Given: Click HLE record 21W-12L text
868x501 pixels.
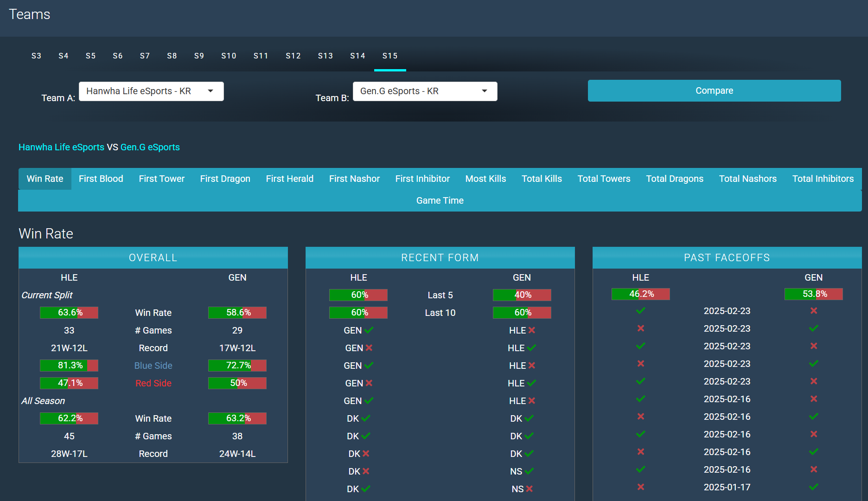Looking at the screenshot, I should click(69, 348).
